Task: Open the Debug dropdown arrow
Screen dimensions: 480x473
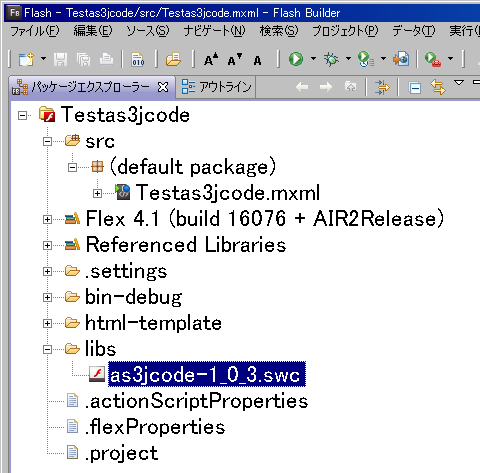Action: pos(348,59)
